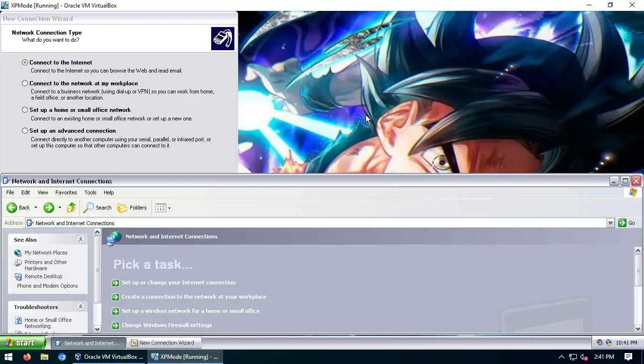Click the round gray XP tray icon

[x=599, y=343]
